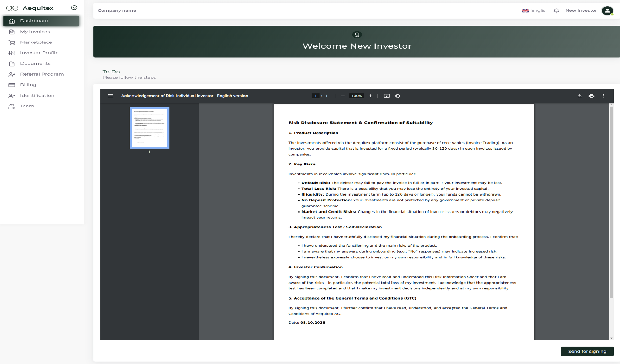Click heading '4. Investor Confirmation'

[315, 267]
